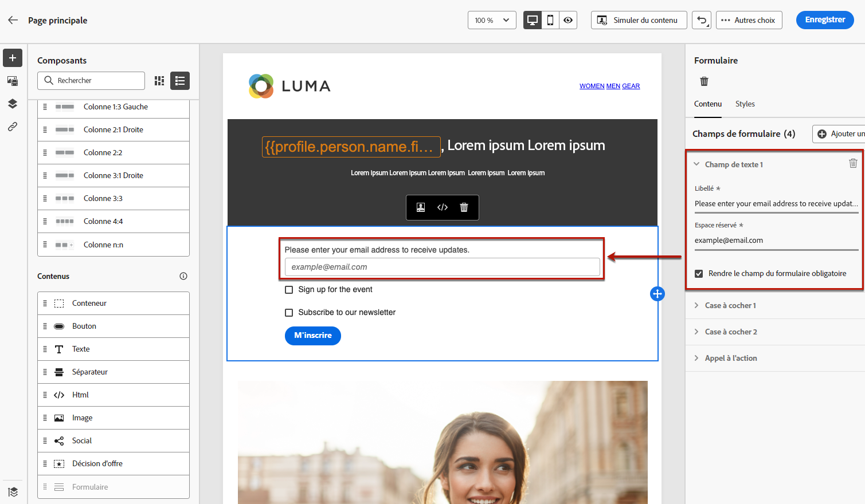Click the Simuler du contenu button
The width and height of the screenshot is (865, 504).
pyautogui.click(x=639, y=20)
